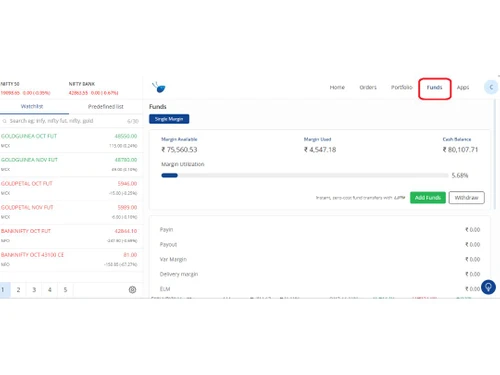
Task: Select GOLDGUINEA NOV FUT in watchlist
Action: [70, 165]
